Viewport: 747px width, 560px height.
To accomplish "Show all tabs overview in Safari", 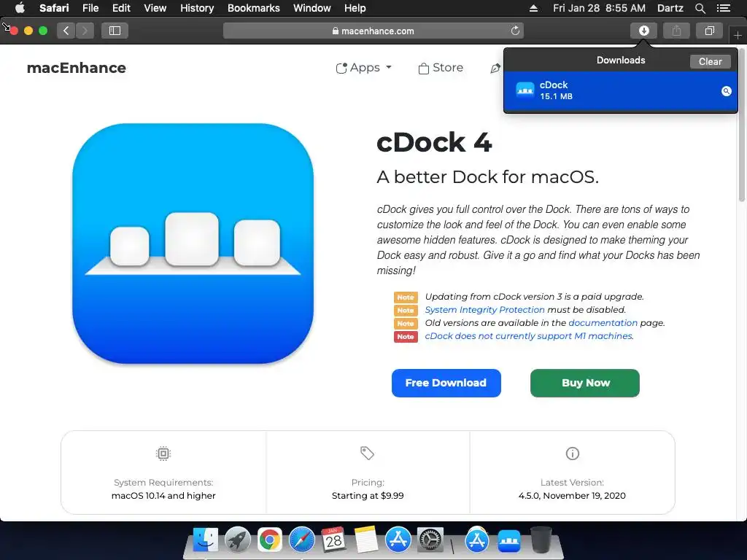I will coord(709,31).
